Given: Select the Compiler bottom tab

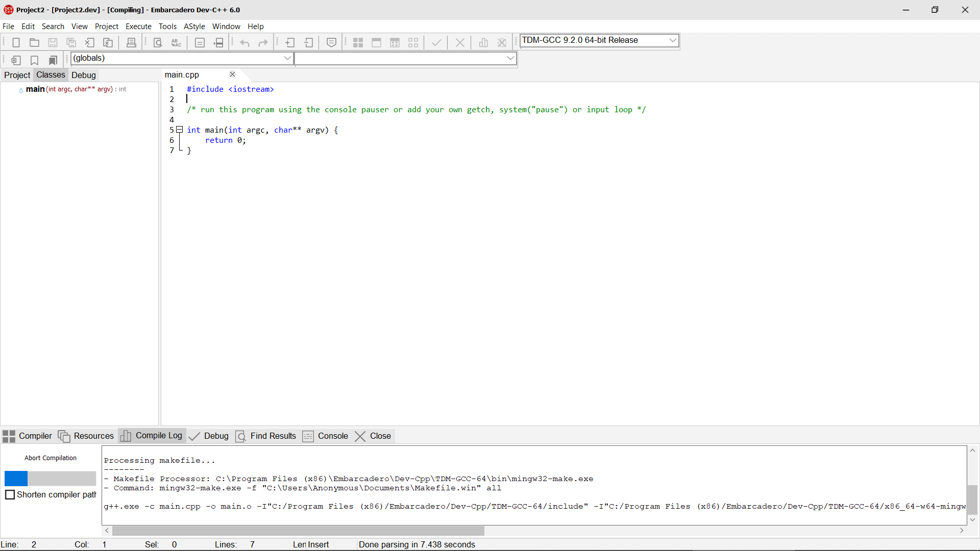Looking at the screenshot, I should coord(28,436).
